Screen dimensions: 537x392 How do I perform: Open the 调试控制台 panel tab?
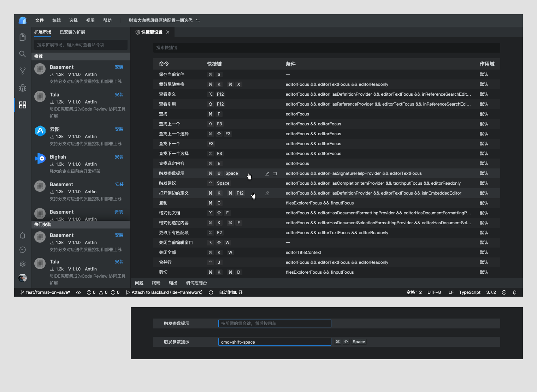(x=196, y=283)
